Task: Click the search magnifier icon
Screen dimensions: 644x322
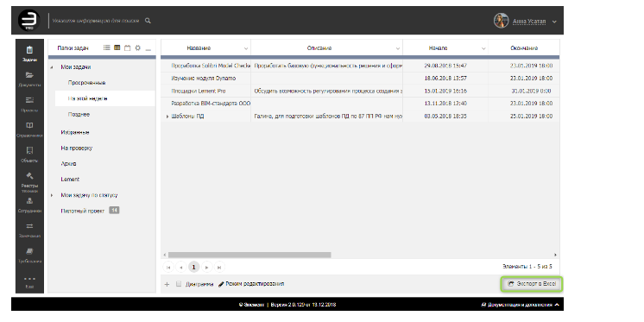Action: click(148, 21)
